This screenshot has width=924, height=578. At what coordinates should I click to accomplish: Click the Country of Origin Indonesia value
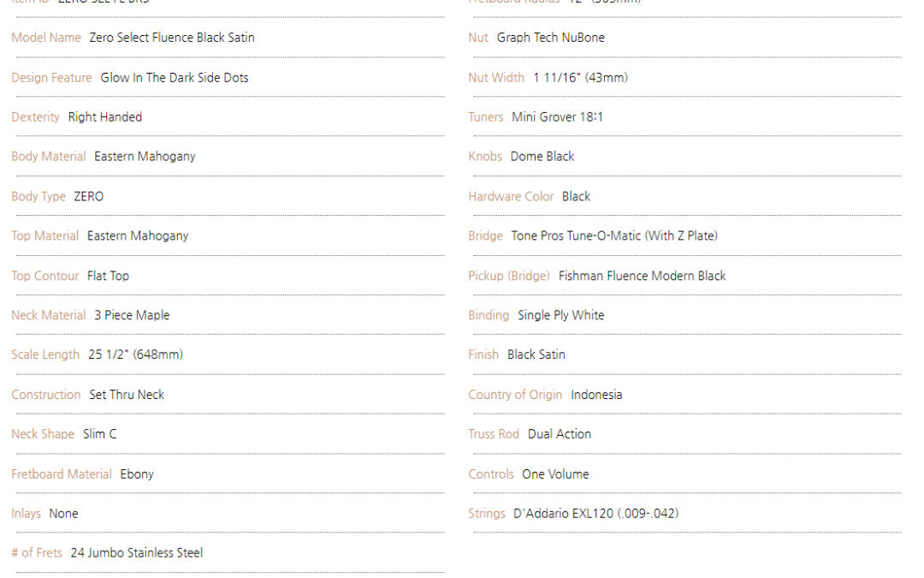point(596,395)
